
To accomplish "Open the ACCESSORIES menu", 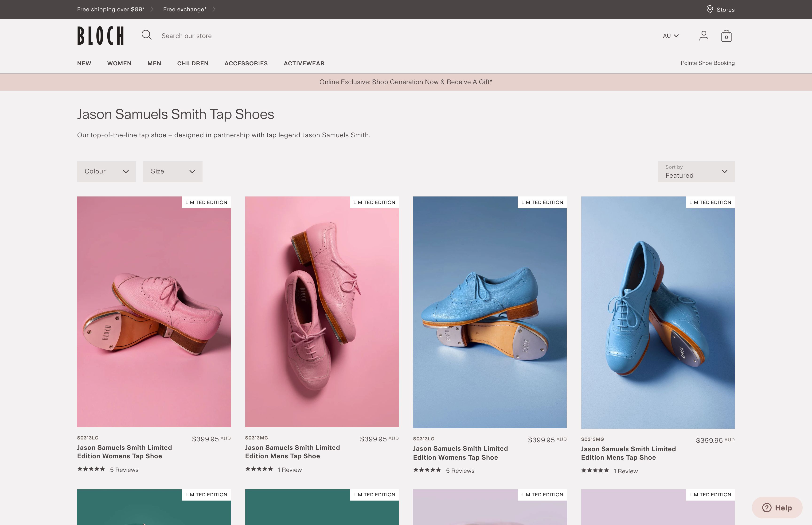I will [x=246, y=63].
